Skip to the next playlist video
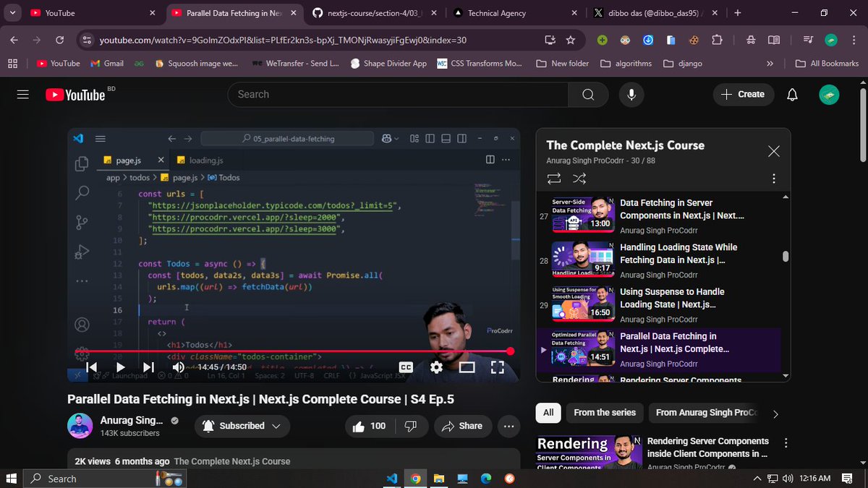 tap(148, 367)
